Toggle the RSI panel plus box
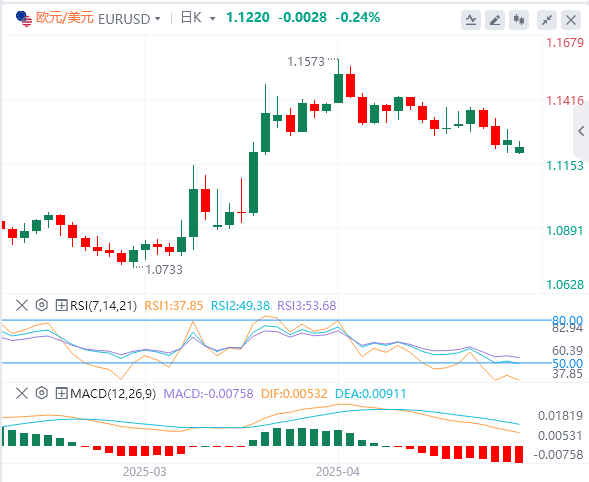This screenshot has width=589, height=482. click(61, 305)
